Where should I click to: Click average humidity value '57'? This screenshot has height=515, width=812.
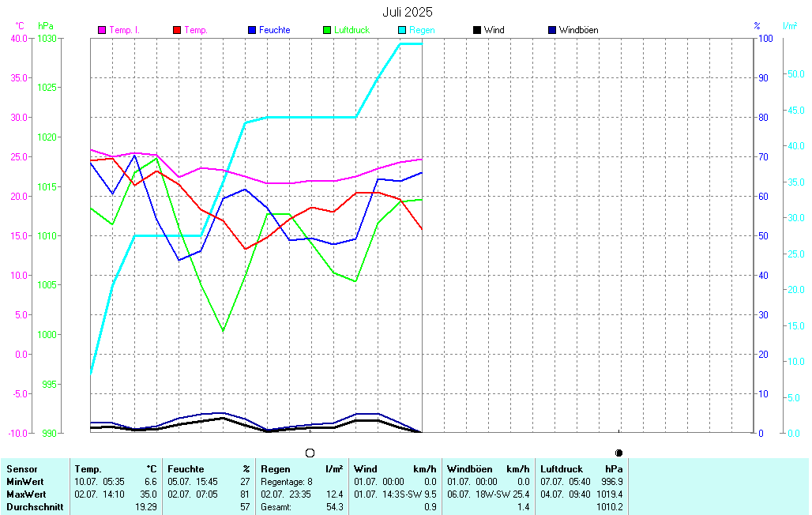pos(245,507)
